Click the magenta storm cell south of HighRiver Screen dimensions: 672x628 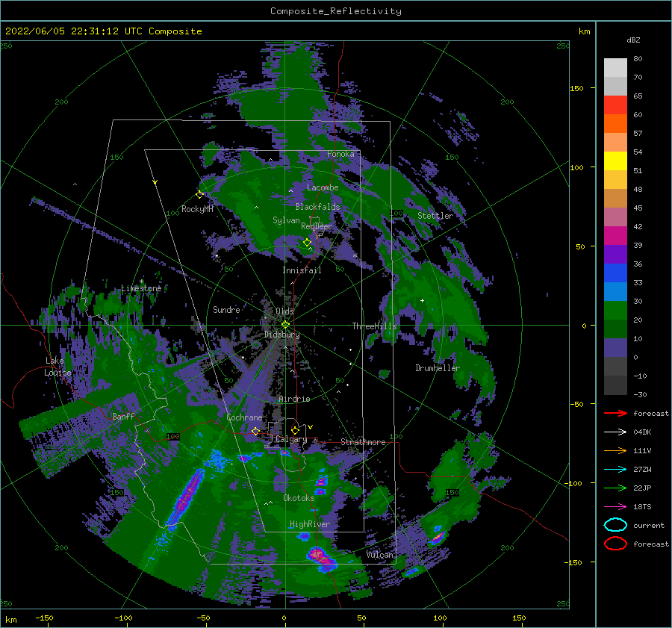[321, 558]
